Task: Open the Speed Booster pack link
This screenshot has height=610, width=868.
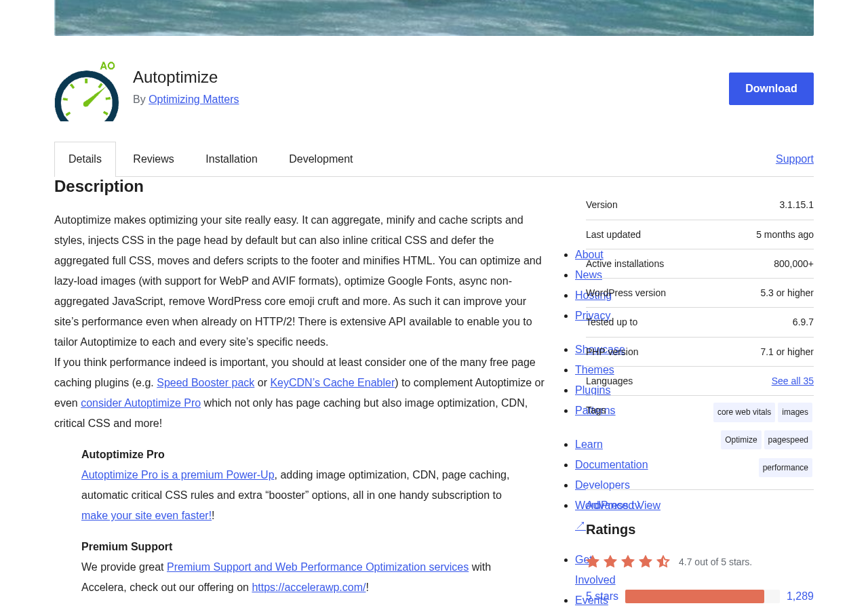Action: 205,383
